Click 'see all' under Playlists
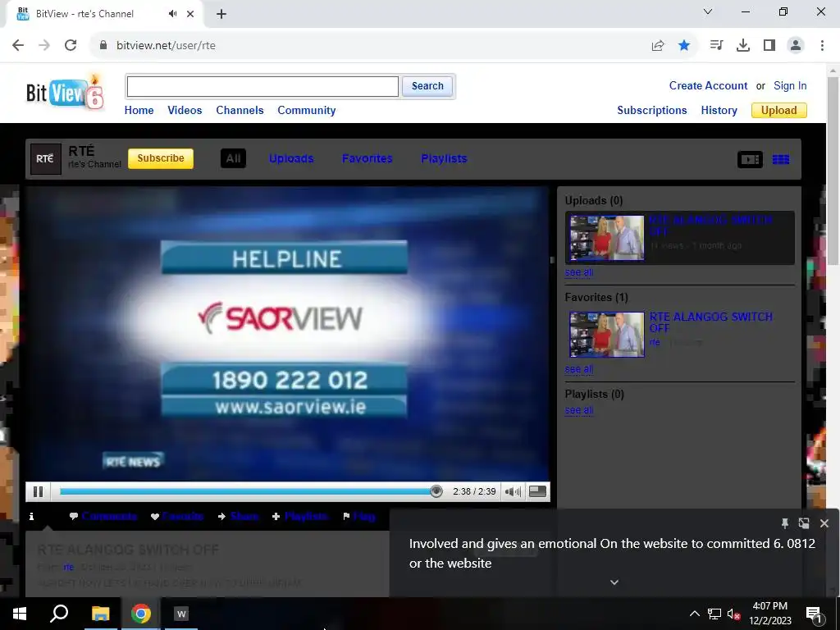 [579, 410]
